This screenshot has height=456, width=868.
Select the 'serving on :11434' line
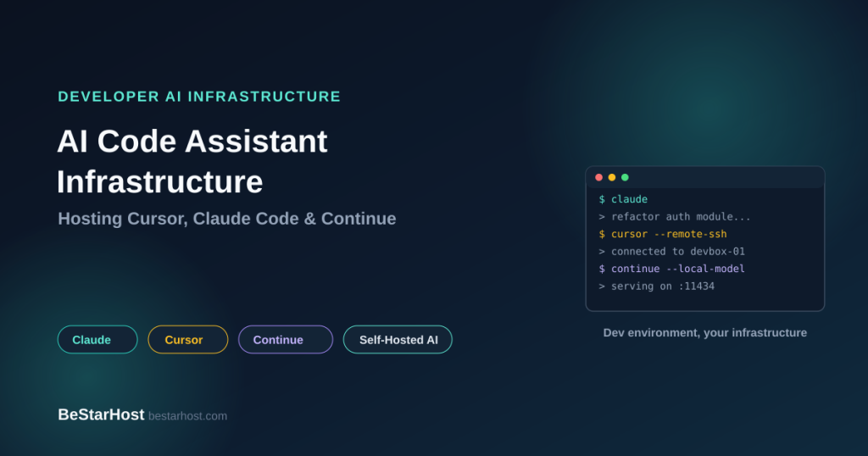tap(657, 286)
